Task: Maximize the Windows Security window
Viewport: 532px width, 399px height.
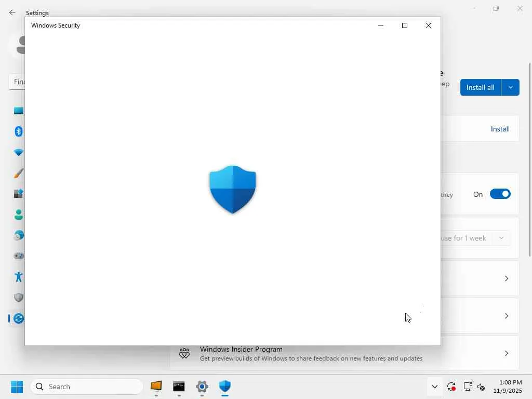Action: [404, 25]
